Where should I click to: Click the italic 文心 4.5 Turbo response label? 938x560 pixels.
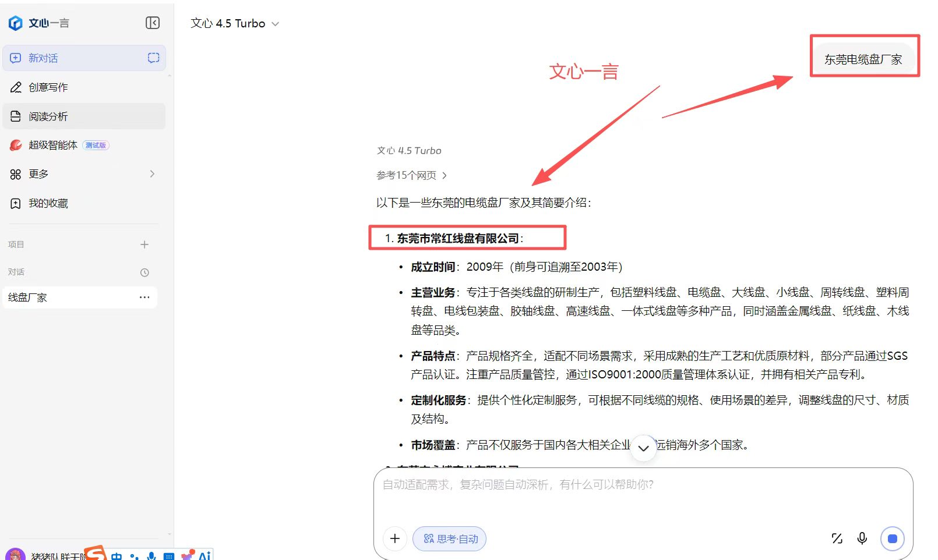click(409, 151)
